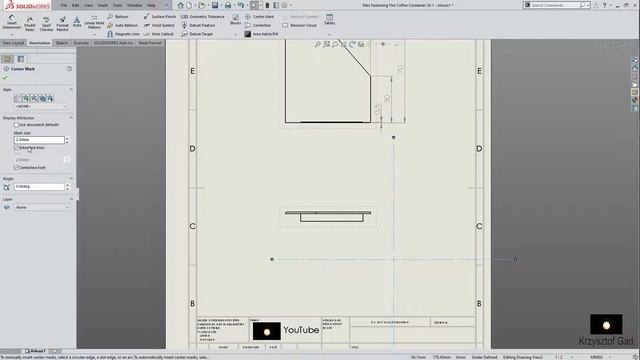The height and width of the screenshot is (360, 640).
Task: Click the Hole Callout tool
Action: [x=159, y=34]
